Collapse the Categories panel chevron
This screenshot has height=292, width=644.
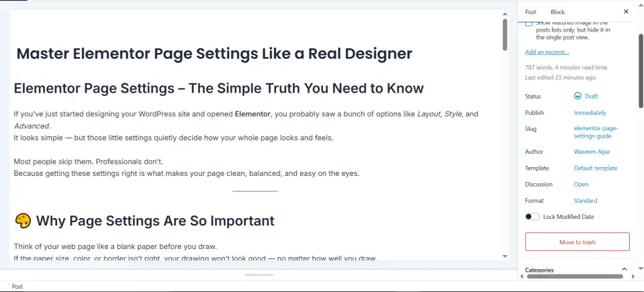(624, 270)
